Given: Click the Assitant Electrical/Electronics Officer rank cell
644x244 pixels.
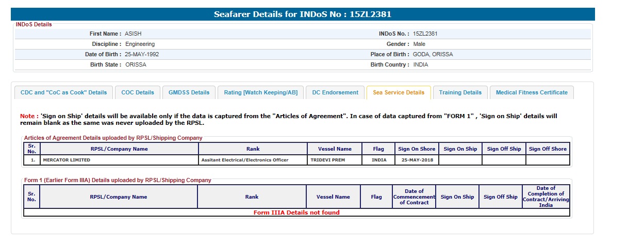Looking at the screenshot, I should pos(245,160).
